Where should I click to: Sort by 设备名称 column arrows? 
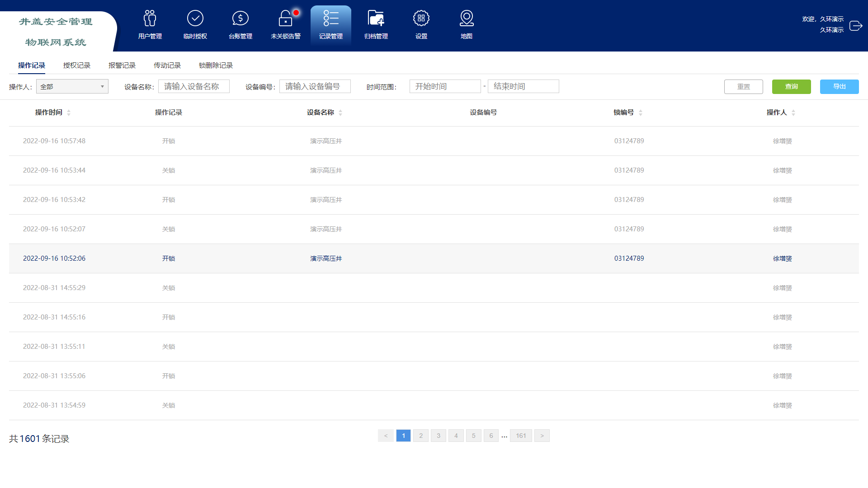340,113
